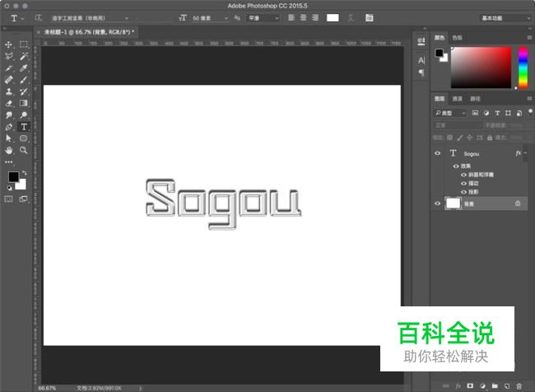Open the Layers panel flyout menu
Viewport: 535px width, 392px height.
click(529, 99)
